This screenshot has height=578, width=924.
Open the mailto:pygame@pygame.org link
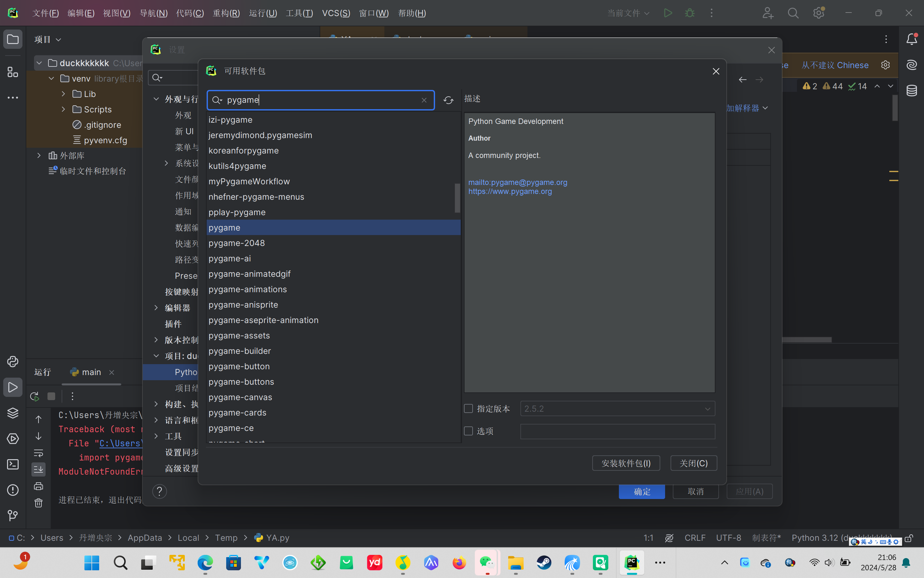518,182
